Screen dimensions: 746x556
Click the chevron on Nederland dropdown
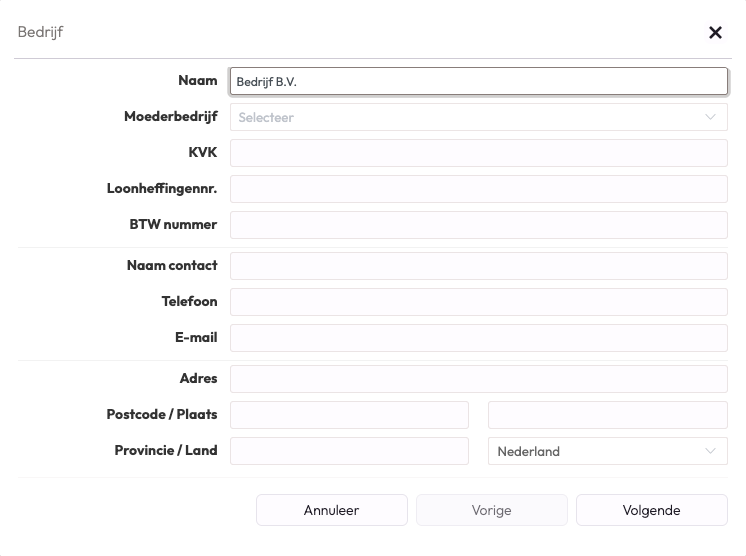point(710,451)
